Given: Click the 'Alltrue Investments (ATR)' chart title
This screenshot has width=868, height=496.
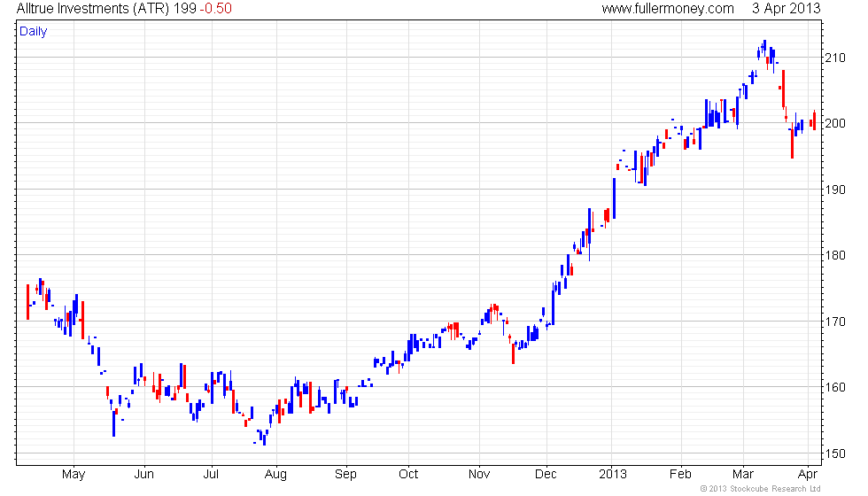Looking at the screenshot, I should pyautogui.click(x=92, y=9).
